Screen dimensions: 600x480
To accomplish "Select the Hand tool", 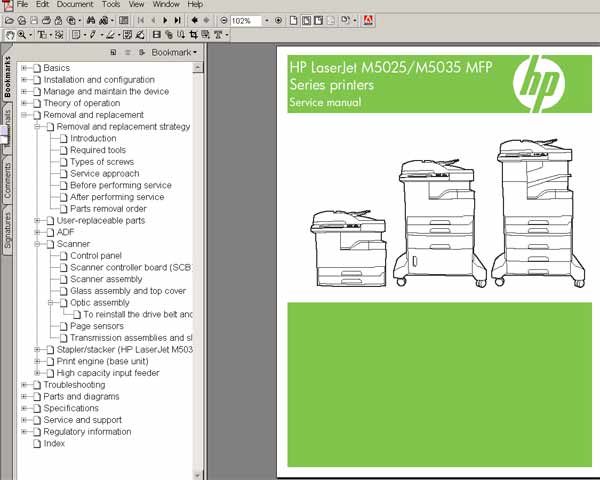I will point(10,35).
